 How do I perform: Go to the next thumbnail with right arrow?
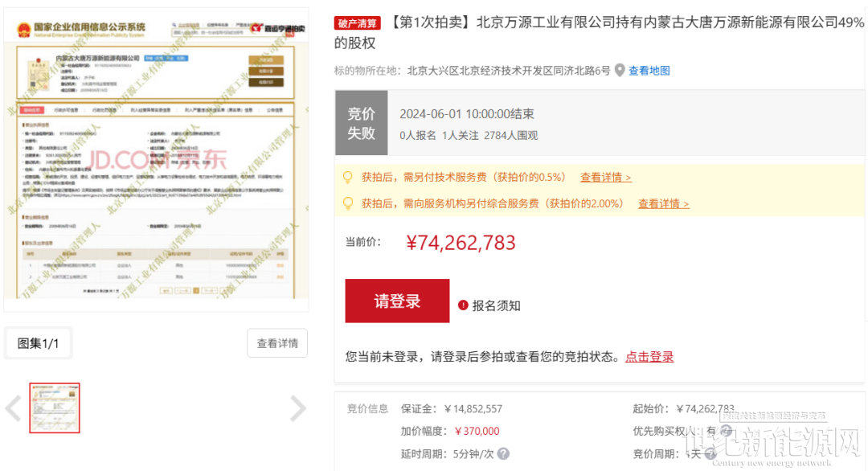coord(297,408)
